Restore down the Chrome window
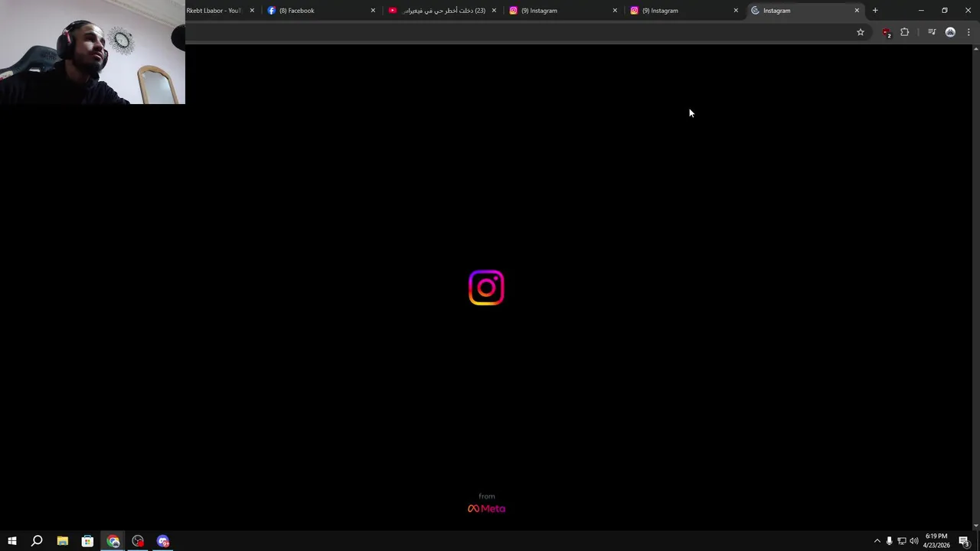 pyautogui.click(x=945, y=11)
